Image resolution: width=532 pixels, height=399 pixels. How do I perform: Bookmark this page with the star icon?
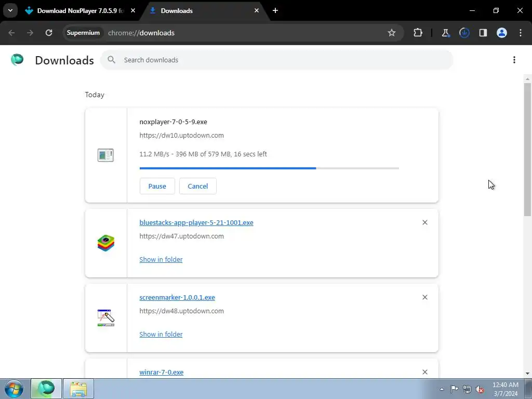point(392,33)
